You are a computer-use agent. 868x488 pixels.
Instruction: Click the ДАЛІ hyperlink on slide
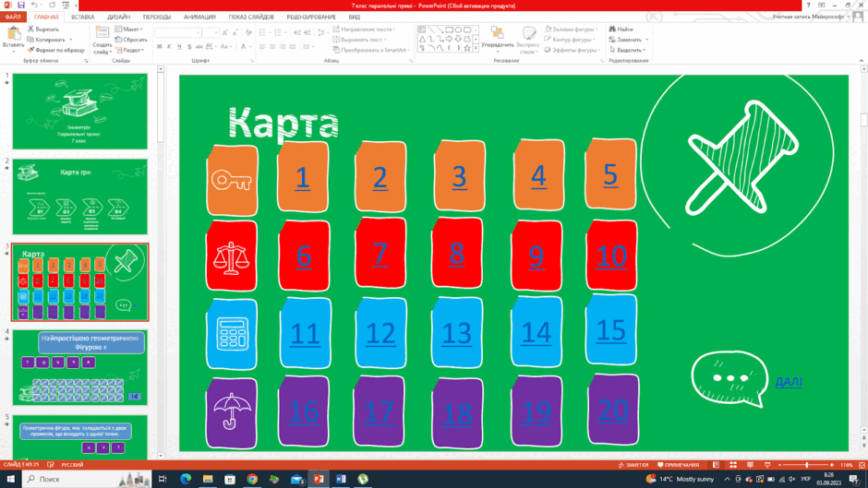click(x=789, y=382)
